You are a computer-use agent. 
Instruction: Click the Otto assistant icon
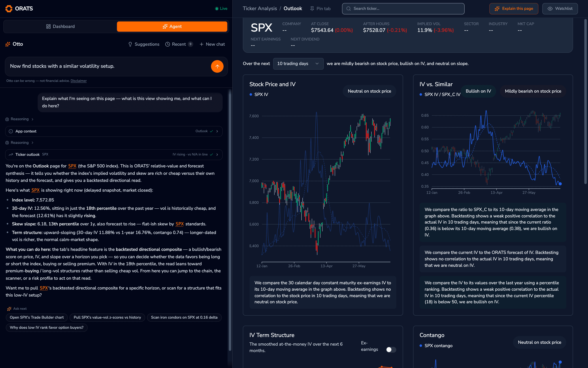(8, 44)
